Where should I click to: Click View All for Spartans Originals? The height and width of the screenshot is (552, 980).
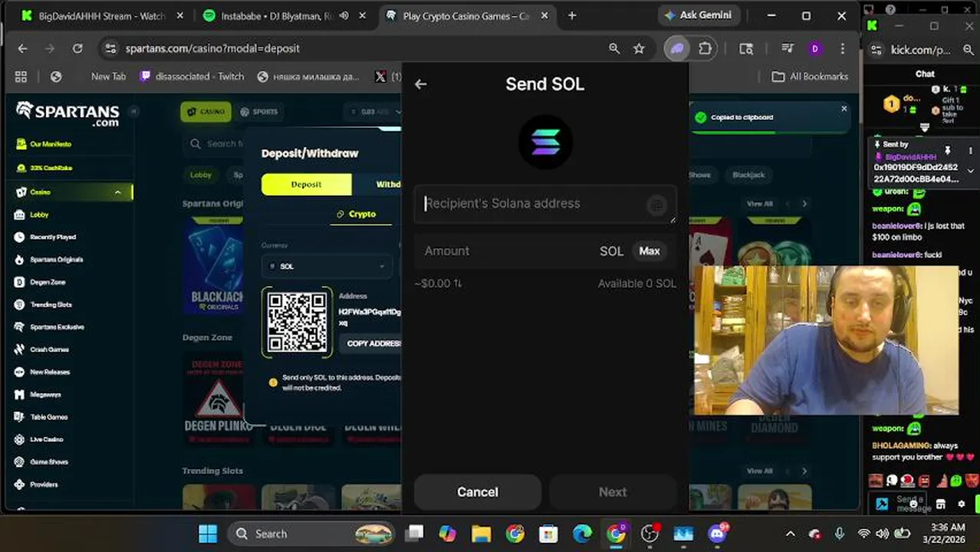(x=760, y=204)
